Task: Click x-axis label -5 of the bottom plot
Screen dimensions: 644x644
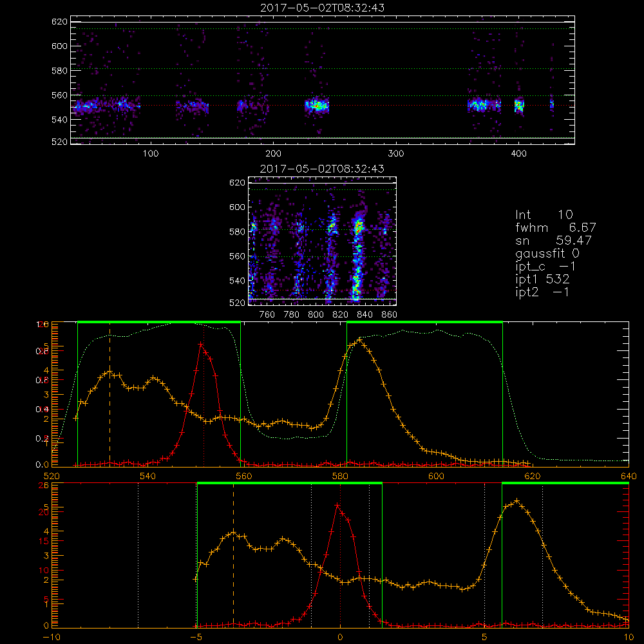Action: [196, 637]
